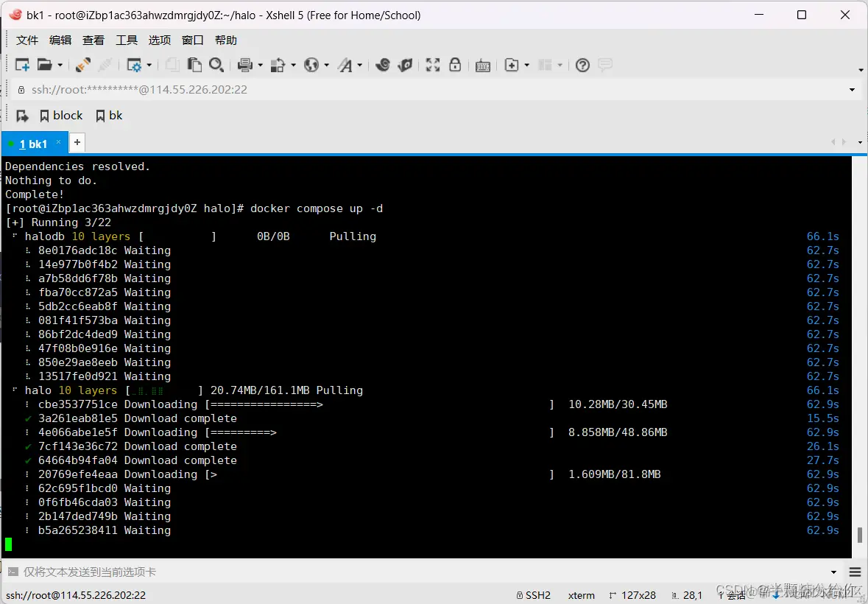Image resolution: width=868 pixels, height=604 pixels.
Task: Click the Open session folder icon
Action: click(x=44, y=65)
